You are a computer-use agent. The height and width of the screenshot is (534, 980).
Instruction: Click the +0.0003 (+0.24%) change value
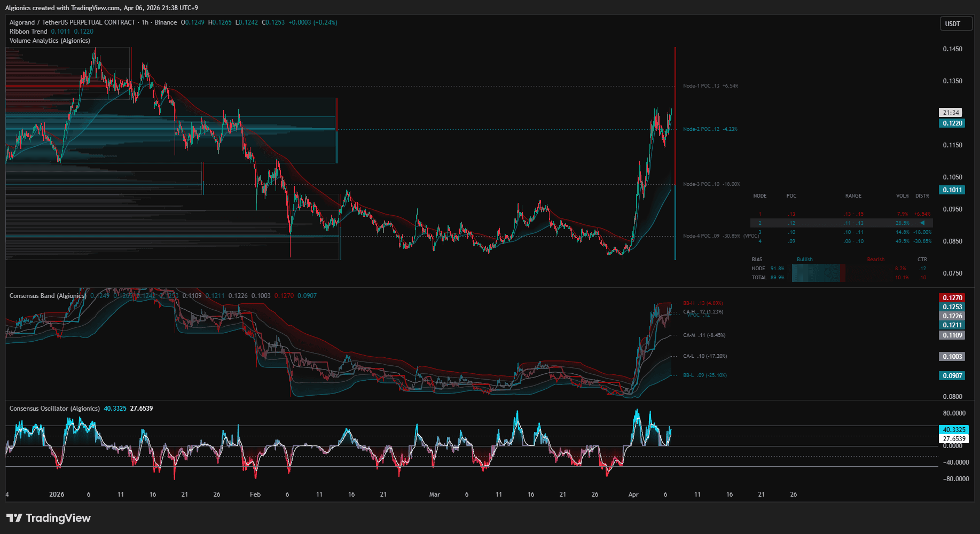click(313, 22)
